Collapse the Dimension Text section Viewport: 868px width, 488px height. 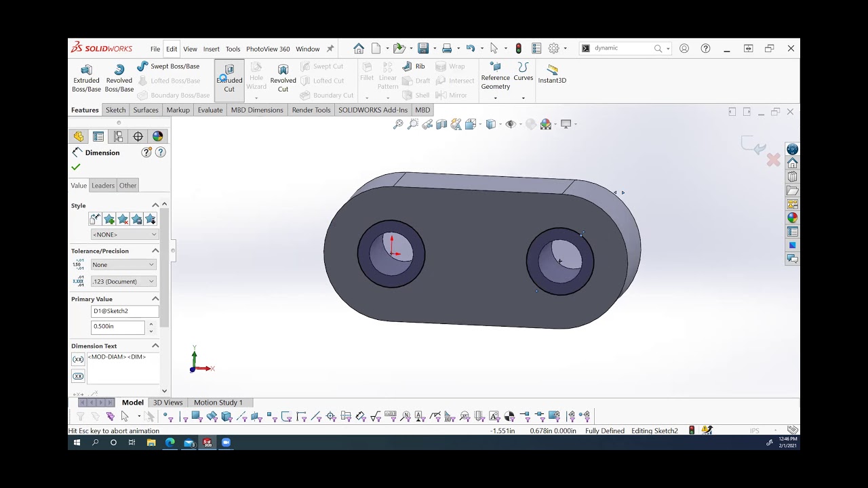tap(155, 346)
